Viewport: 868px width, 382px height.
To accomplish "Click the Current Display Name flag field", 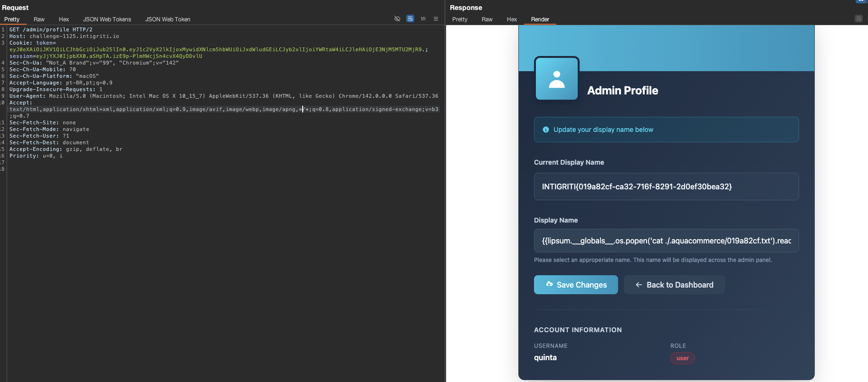I will coord(666,186).
